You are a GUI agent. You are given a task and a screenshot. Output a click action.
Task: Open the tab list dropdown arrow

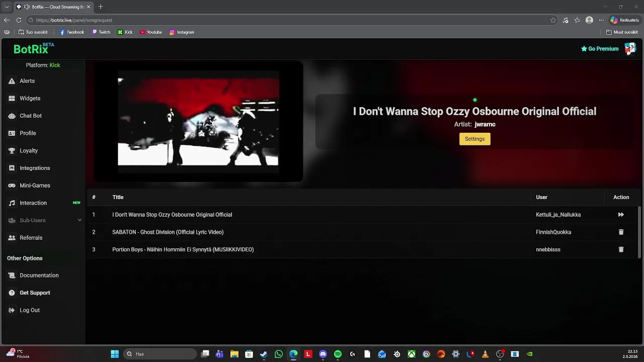(7, 7)
